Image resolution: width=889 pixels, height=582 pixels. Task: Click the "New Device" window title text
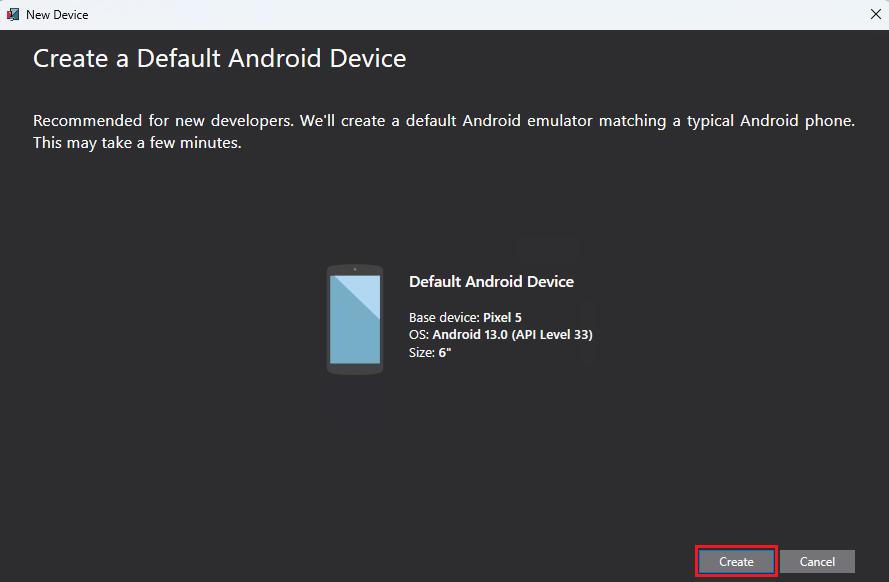coord(57,15)
